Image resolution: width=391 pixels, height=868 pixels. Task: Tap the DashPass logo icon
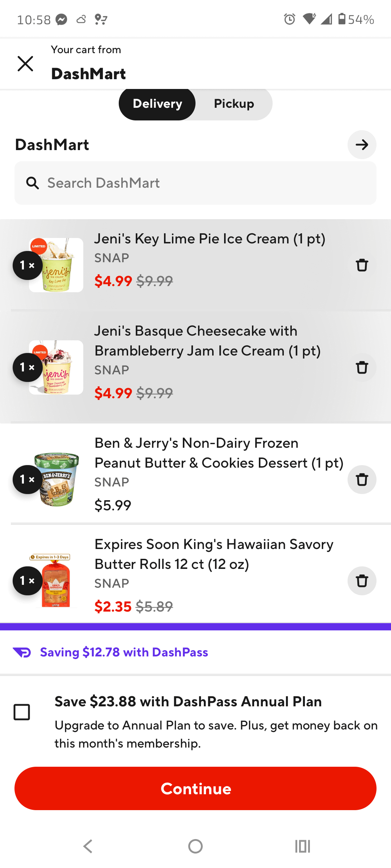22,652
